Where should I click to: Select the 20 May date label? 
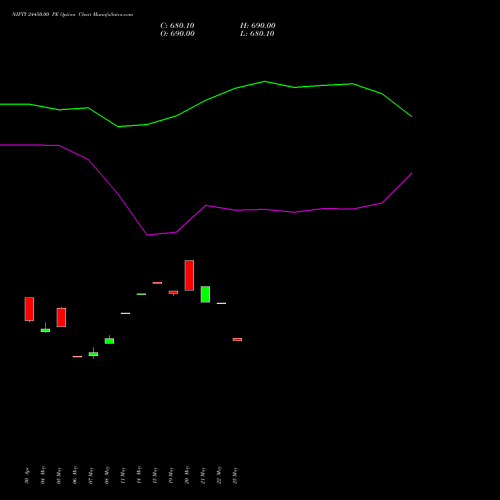(187, 475)
